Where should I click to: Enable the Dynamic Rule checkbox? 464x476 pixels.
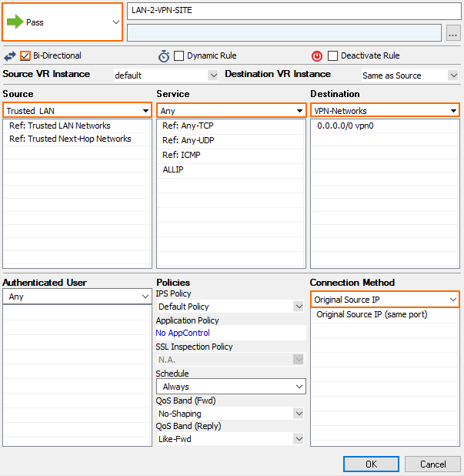(x=179, y=56)
